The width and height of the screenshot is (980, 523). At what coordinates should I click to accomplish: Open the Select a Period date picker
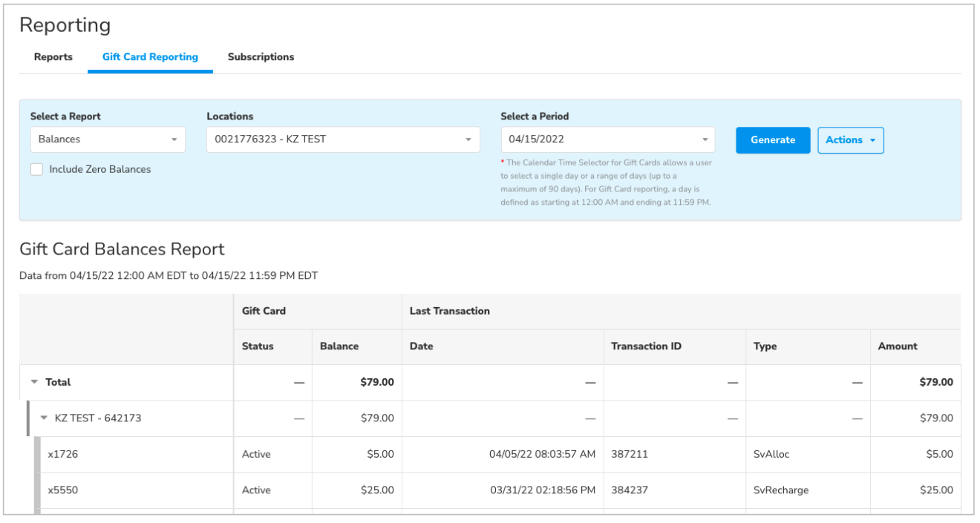(x=607, y=139)
